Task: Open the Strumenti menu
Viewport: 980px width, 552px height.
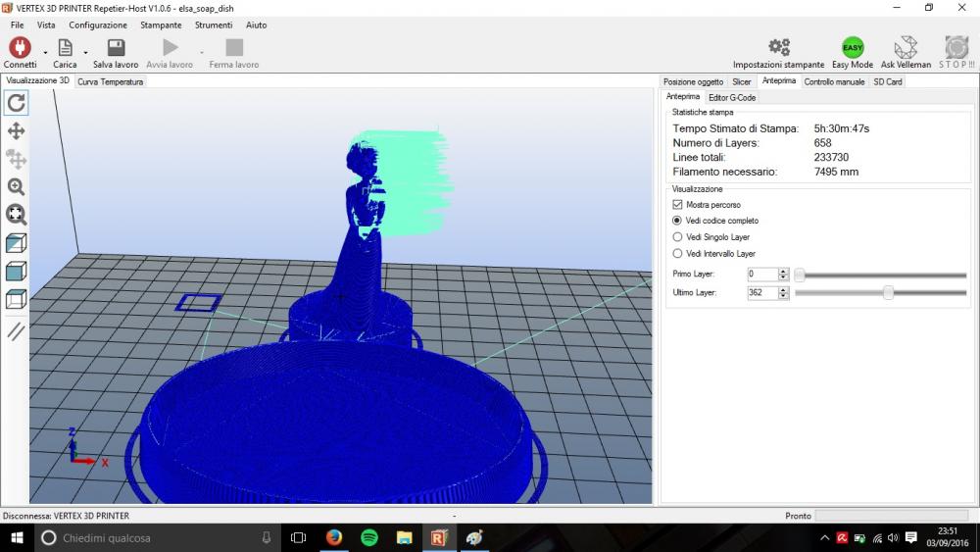Action: (213, 25)
